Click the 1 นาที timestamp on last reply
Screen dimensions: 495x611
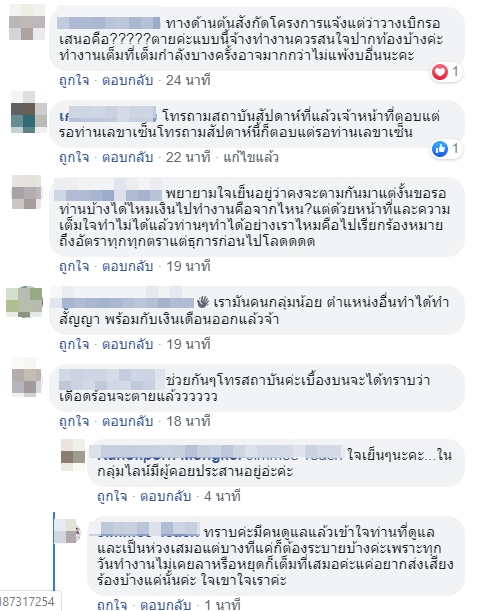pyautogui.click(x=223, y=605)
